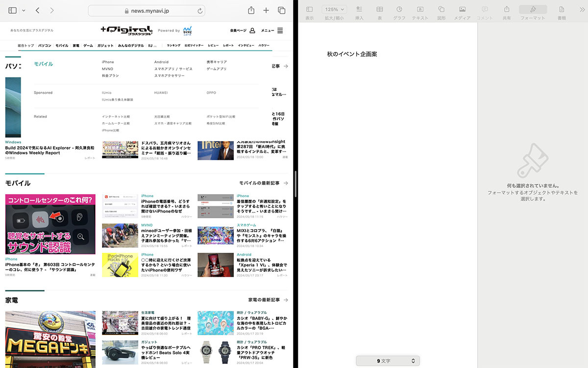Click the +Digital site logo
The image size is (588, 368).
[x=127, y=30]
